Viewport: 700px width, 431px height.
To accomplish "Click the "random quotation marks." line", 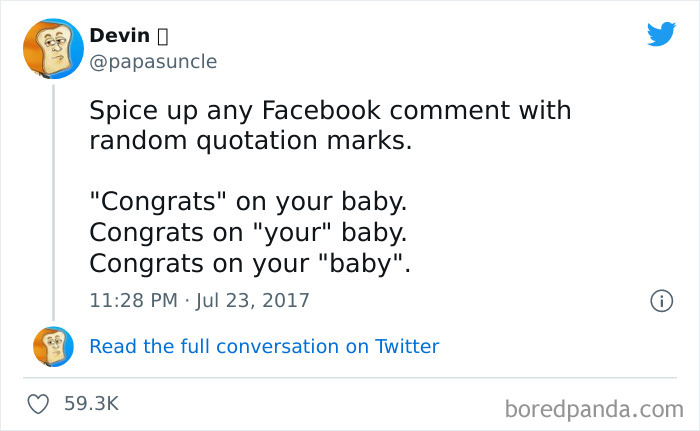I will point(250,141).
